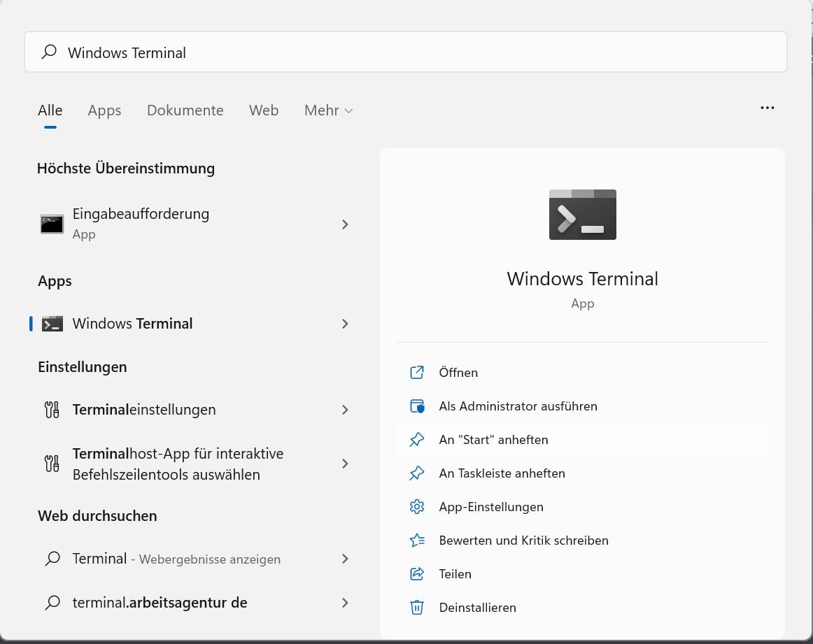Click the Terminaleinstellungen tools icon
Viewport: 813px width, 644px height.
pyautogui.click(x=52, y=410)
